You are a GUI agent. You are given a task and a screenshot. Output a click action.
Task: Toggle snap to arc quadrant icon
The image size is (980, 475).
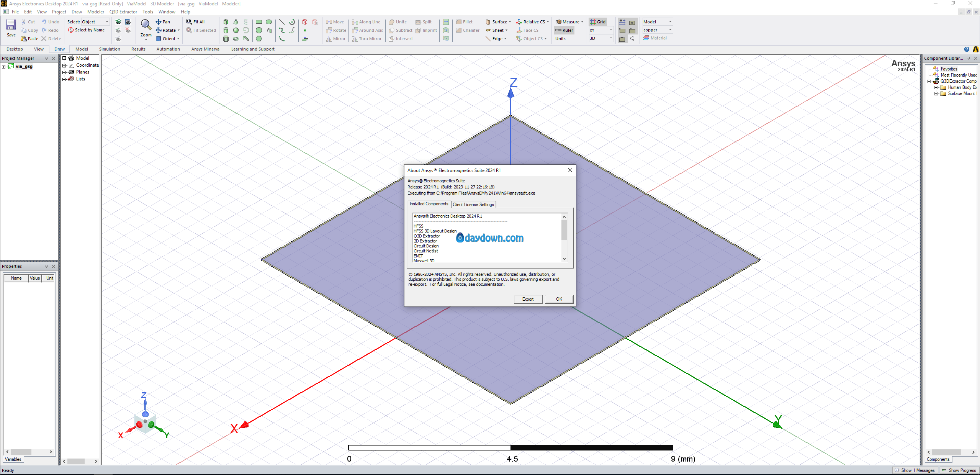coord(632,39)
